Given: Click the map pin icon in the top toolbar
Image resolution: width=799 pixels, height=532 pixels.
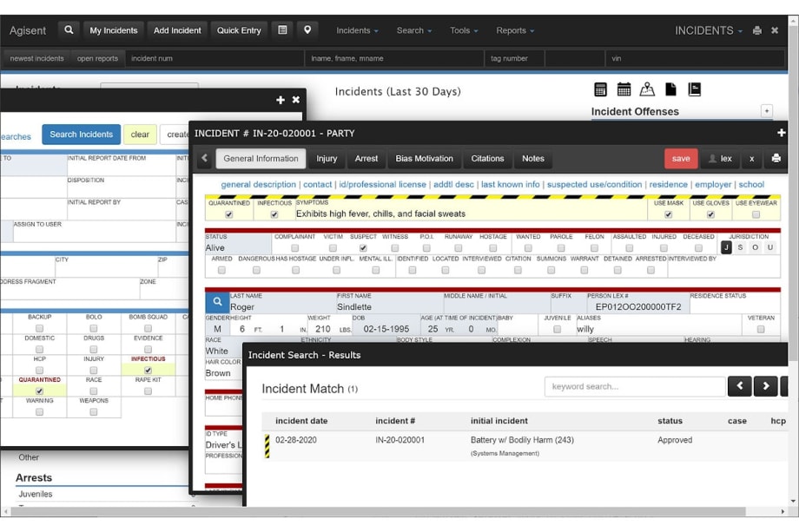Looking at the screenshot, I should tap(307, 30).
